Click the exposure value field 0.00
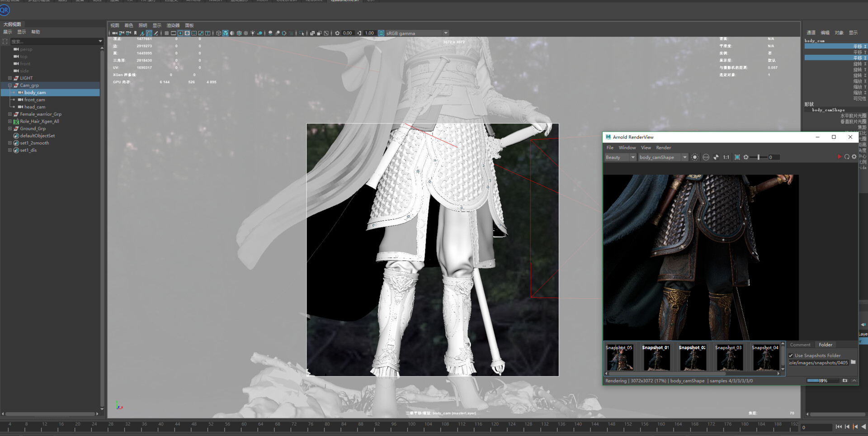The height and width of the screenshot is (436, 868). click(347, 33)
